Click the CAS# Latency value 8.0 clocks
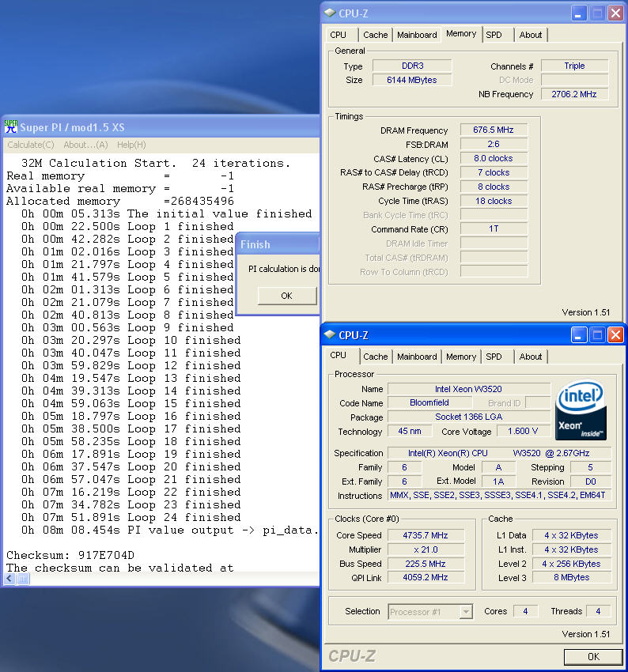 494,158
